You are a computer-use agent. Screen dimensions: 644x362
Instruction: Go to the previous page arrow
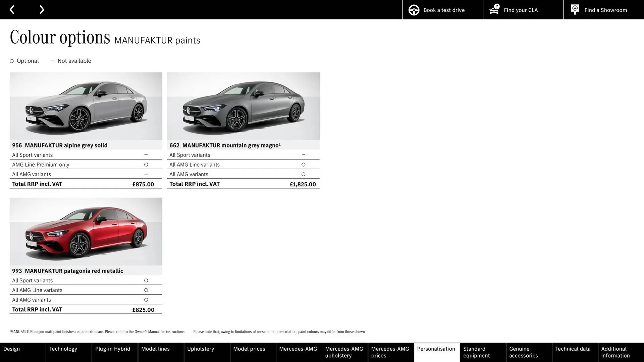click(x=12, y=9)
